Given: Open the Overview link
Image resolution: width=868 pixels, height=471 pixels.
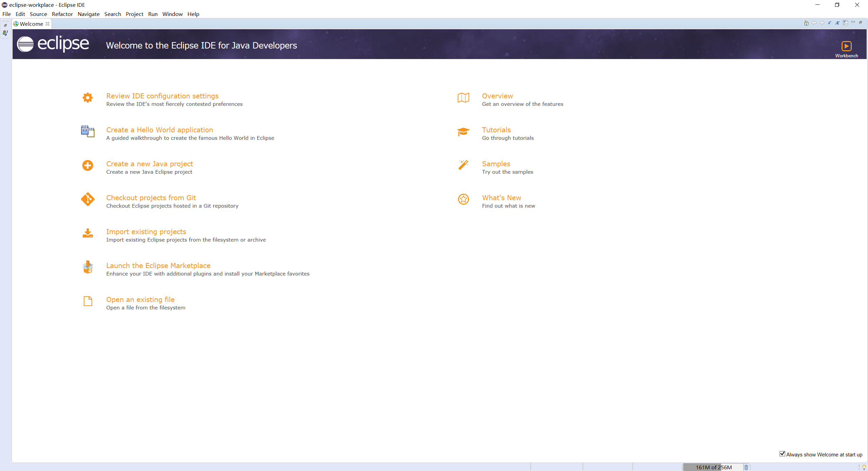Looking at the screenshot, I should tap(497, 96).
